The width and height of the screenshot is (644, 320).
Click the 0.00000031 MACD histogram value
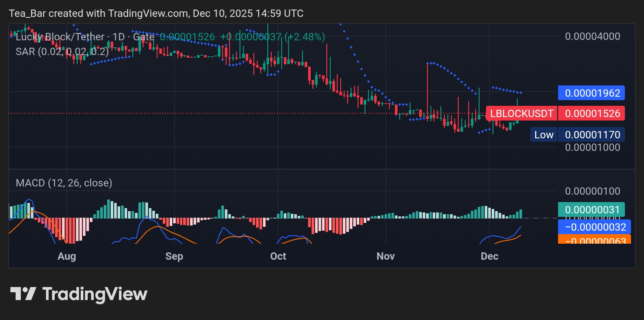pos(591,210)
